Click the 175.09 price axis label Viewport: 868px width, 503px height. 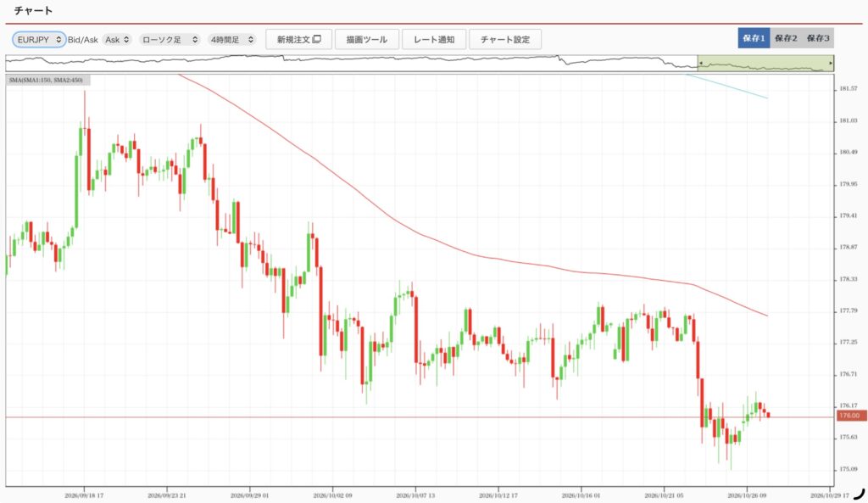(x=848, y=469)
